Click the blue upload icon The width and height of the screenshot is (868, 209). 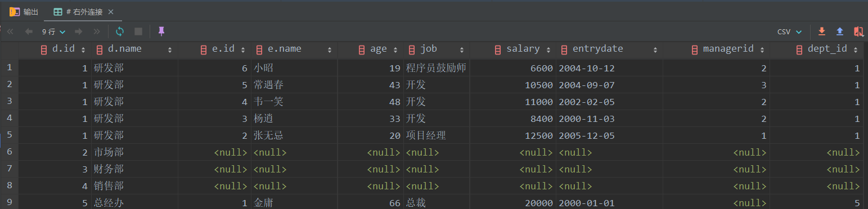(840, 31)
